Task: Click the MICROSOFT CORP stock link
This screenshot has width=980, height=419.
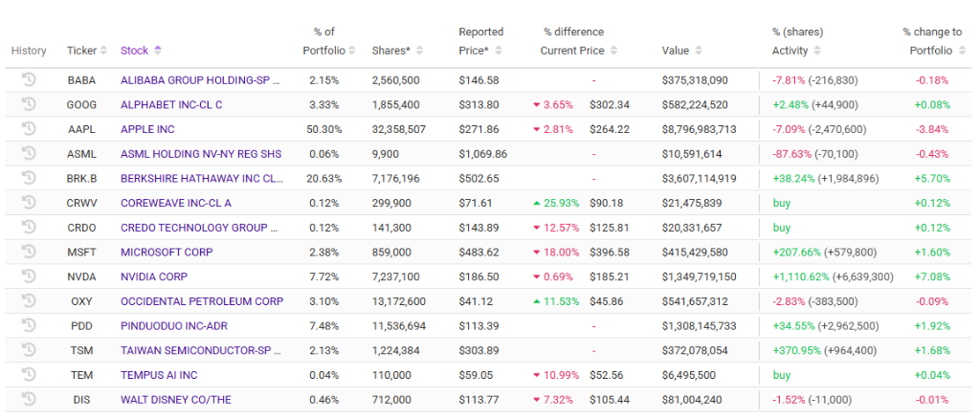Action: click(167, 252)
